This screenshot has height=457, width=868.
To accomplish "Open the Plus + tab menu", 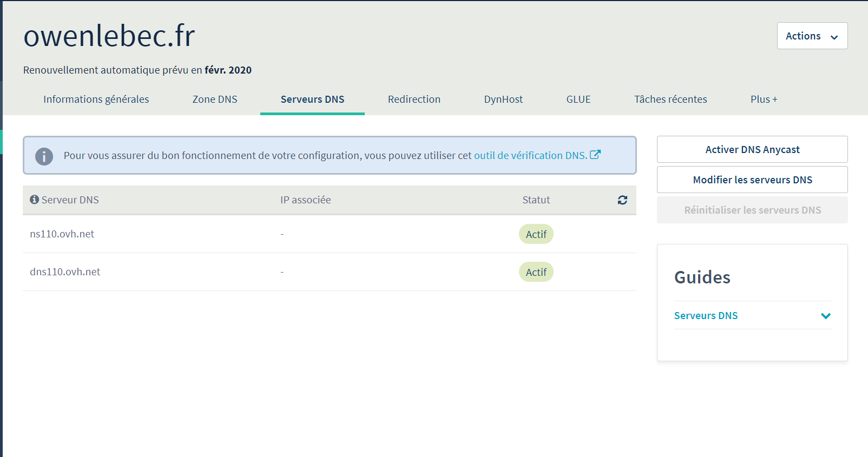I will tap(764, 99).
